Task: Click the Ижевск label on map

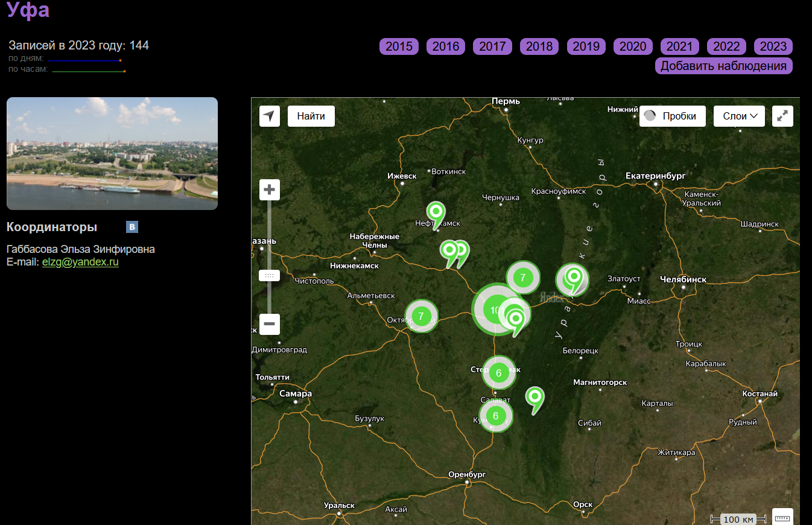Action: [x=402, y=176]
